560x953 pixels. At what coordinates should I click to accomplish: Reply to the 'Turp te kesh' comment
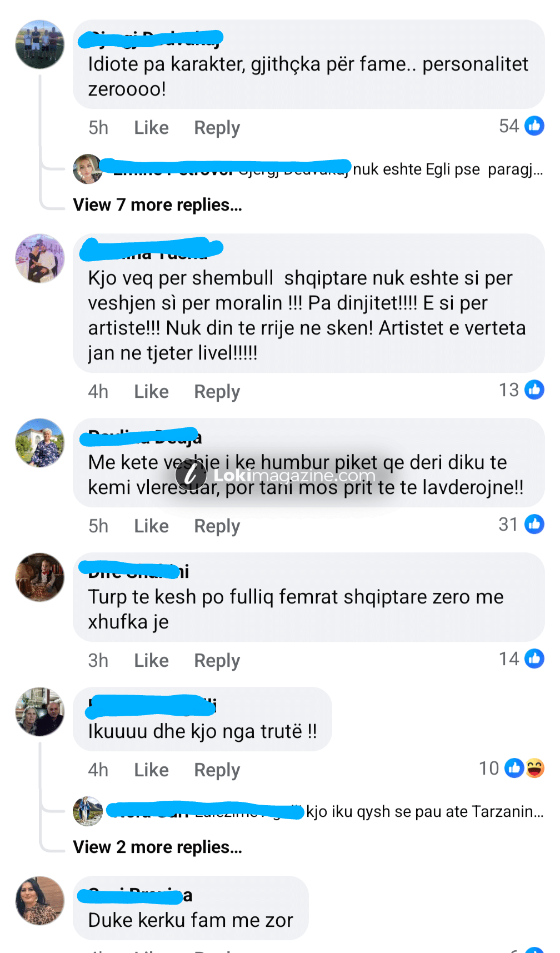pos(217,661)
